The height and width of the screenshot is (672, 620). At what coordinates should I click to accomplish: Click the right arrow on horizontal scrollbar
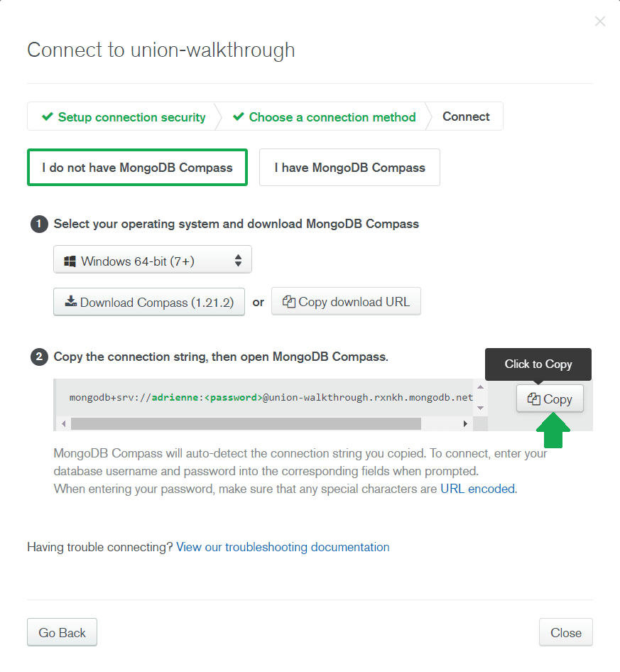click(x=465, y=423)
